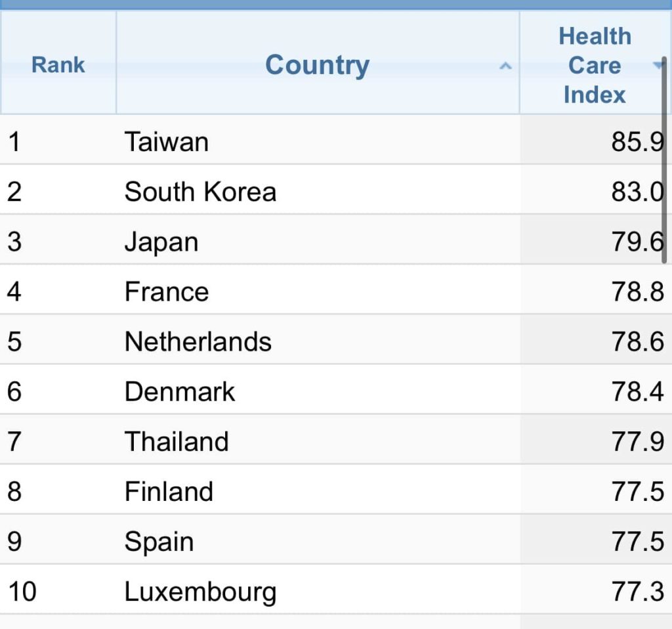Screen dimensions: 672x629
Task: Click the Denmark country name
Action: [180, 391]
